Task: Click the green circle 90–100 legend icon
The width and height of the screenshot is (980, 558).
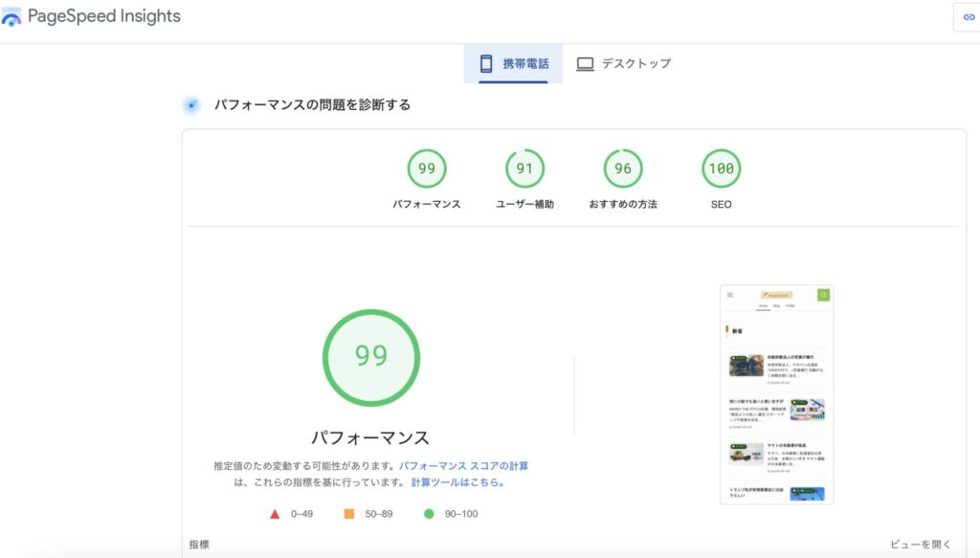Action: 428,514
